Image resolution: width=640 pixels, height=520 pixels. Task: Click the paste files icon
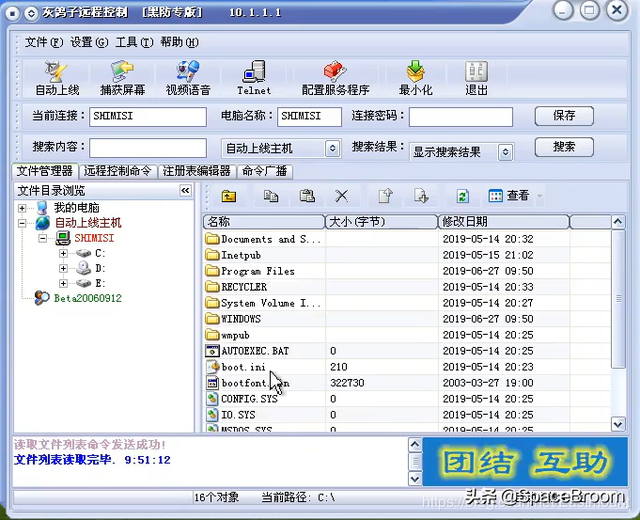(307, 196)
